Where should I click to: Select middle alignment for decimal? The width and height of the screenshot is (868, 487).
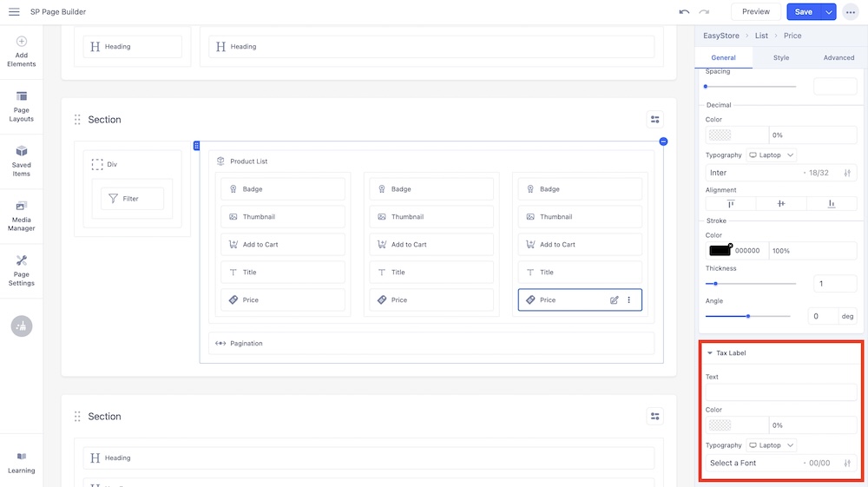780,203
